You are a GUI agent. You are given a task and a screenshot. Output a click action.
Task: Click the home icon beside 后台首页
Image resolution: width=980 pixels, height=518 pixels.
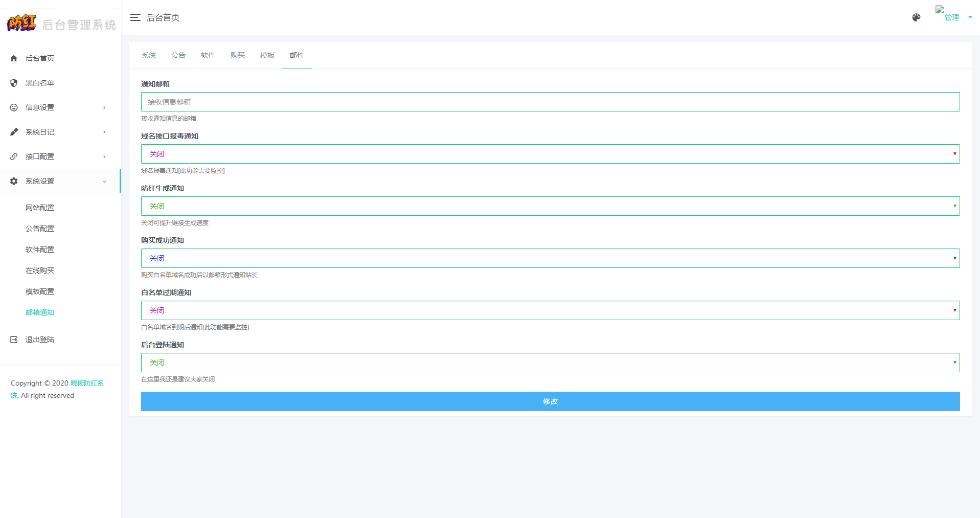(x=14, y=58)
